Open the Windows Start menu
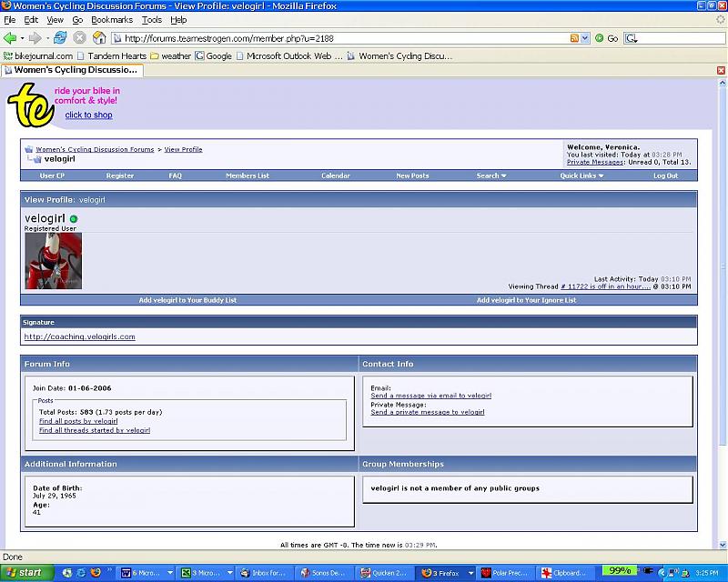 25,572
